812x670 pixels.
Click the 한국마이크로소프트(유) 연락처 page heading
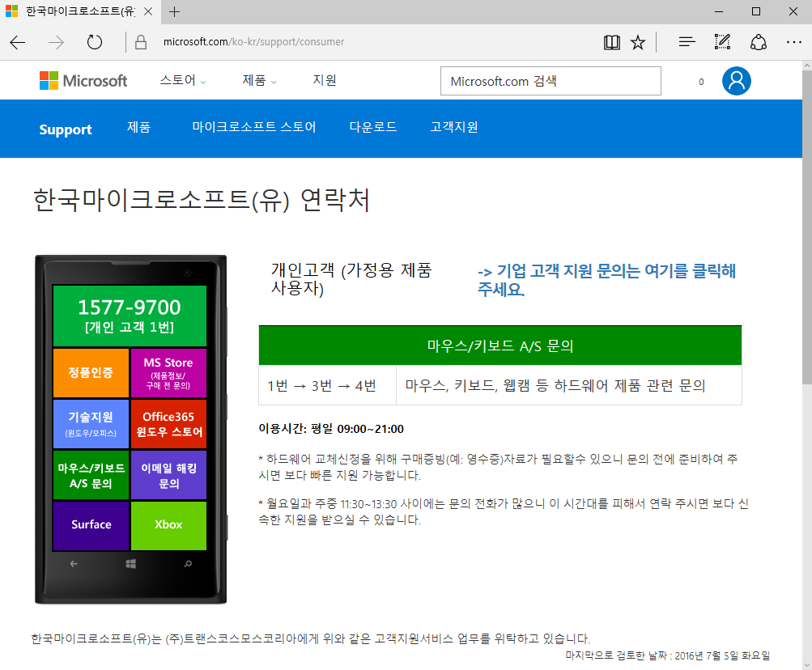coord(202,201)
